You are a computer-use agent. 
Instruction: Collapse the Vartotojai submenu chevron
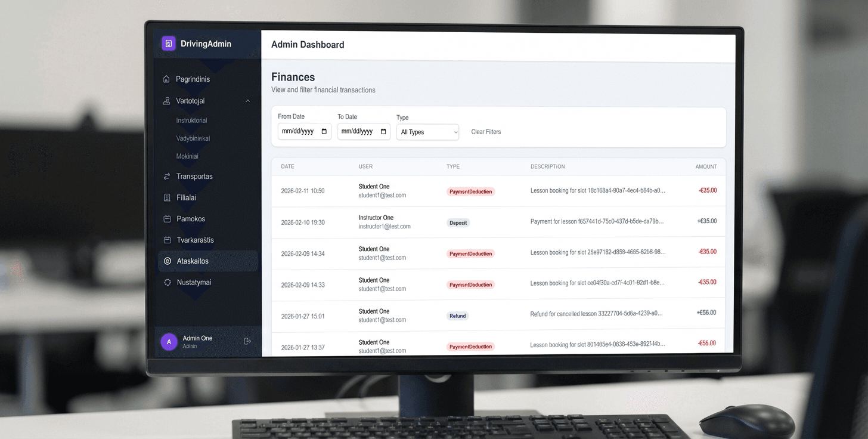click(248, 101)
